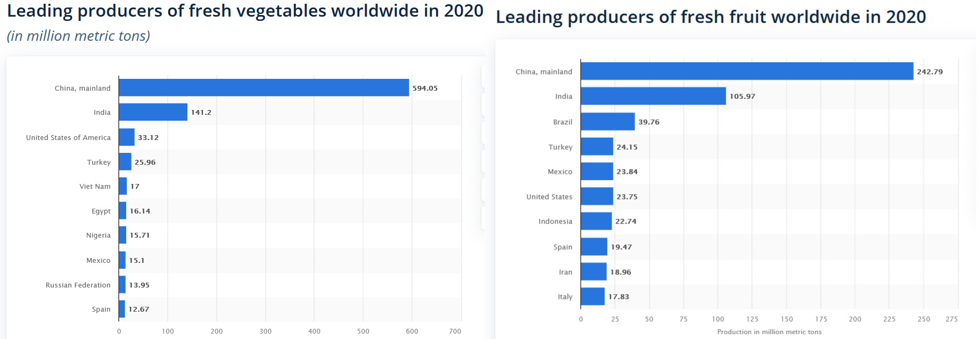Click the fresh vegetables chart title
Screen dimensions: 980x339
coord(245,11)
